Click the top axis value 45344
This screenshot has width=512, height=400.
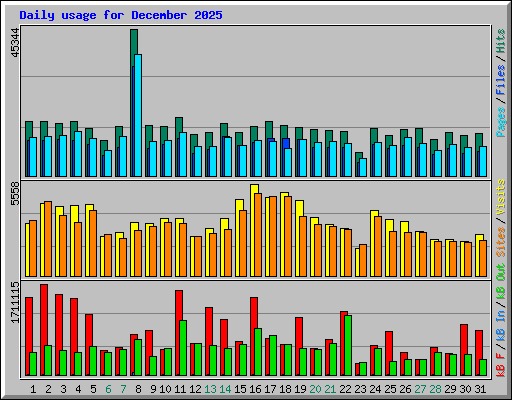click(x=15, y=43)
